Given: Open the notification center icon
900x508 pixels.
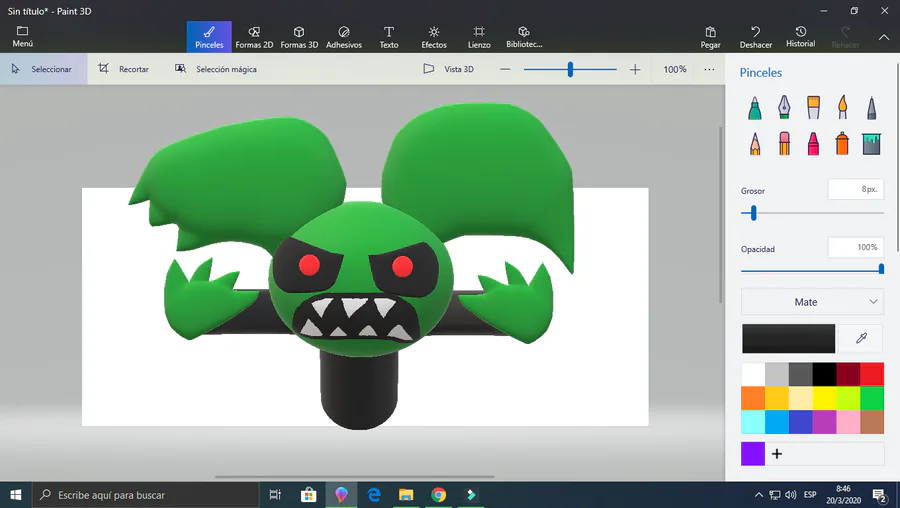Looking at the screenshot, I should click(880, 495).
